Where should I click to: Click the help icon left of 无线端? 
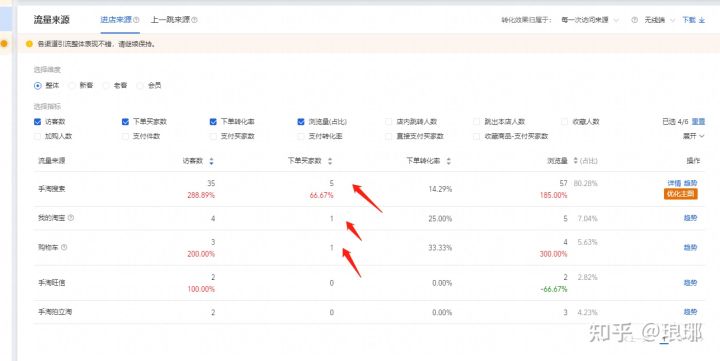point(635,20)
